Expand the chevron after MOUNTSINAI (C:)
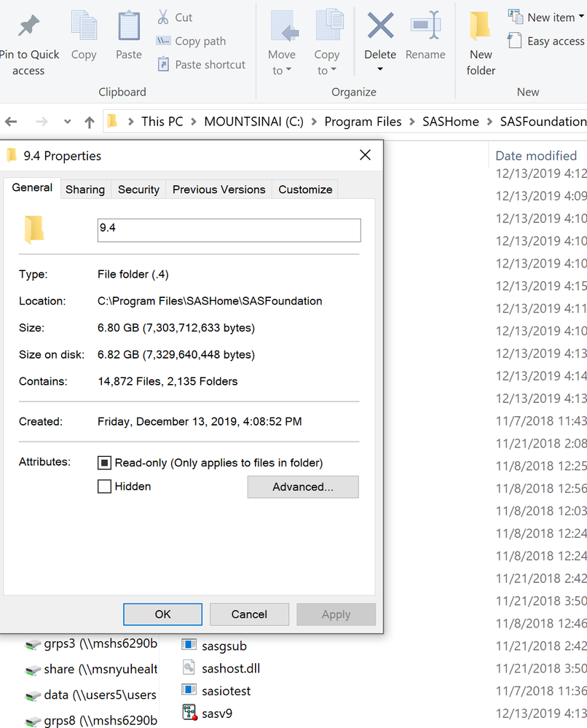Image resolution: width=587 pixels, height=728 pixels. point(314,122)
